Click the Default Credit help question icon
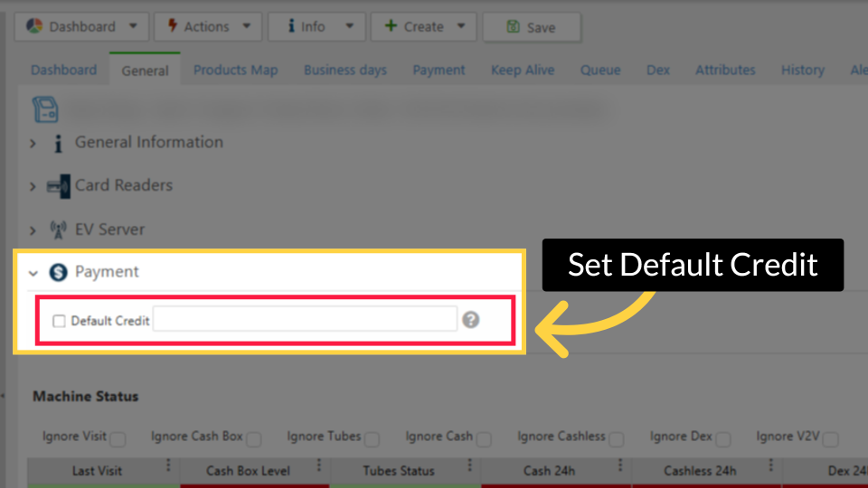This screenshot has width=868, height=488. click(x=470, y=320)
